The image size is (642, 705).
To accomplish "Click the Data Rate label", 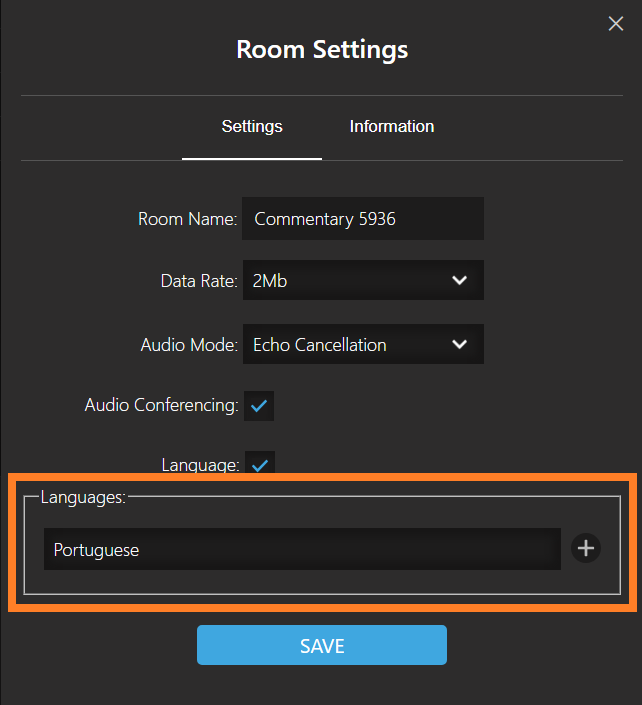I will [x=199, y=281].
